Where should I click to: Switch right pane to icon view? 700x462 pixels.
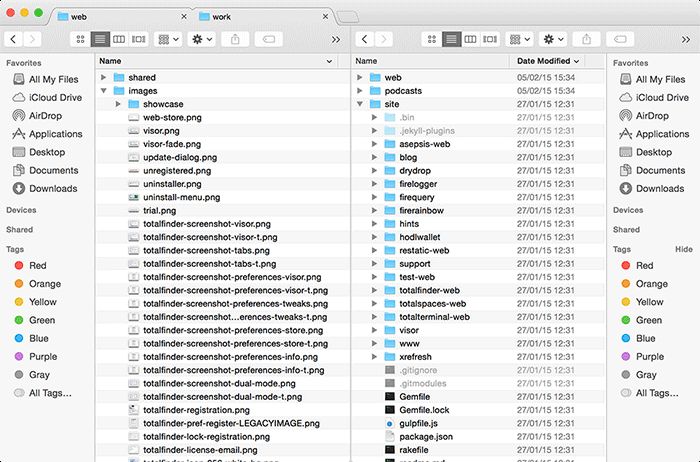[x=432, y=39]
